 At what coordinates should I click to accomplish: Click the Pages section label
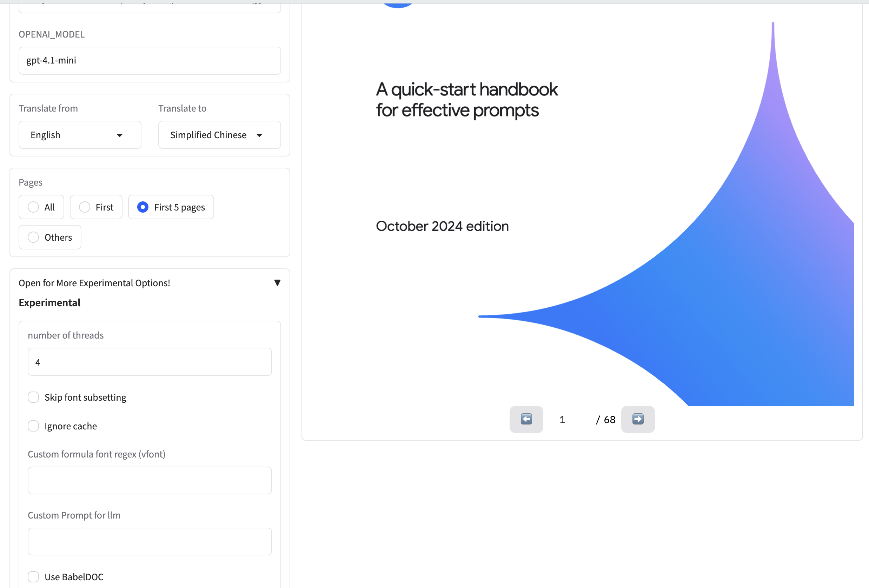click(31, 182)
